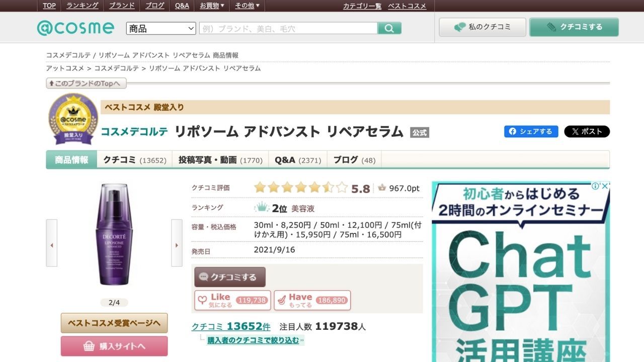Click the 注目人数 119738人 text
The image size is (644, 362).
[x=323, y=326]
